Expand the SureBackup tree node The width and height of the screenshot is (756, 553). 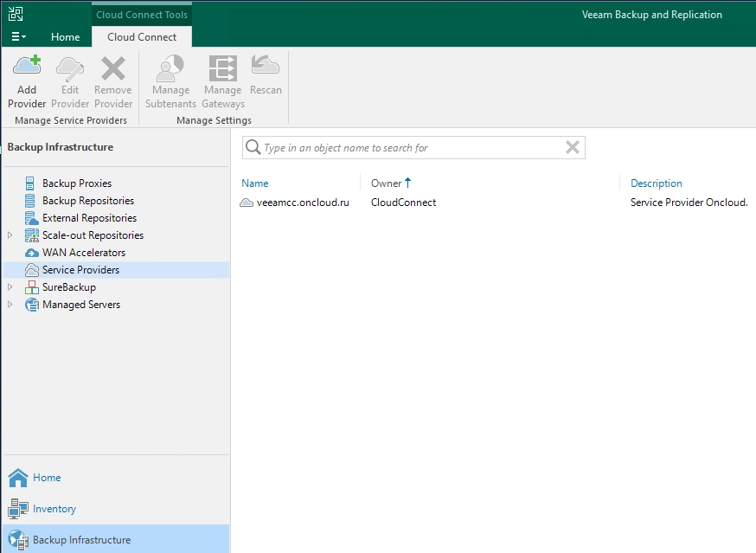point(10,287)
